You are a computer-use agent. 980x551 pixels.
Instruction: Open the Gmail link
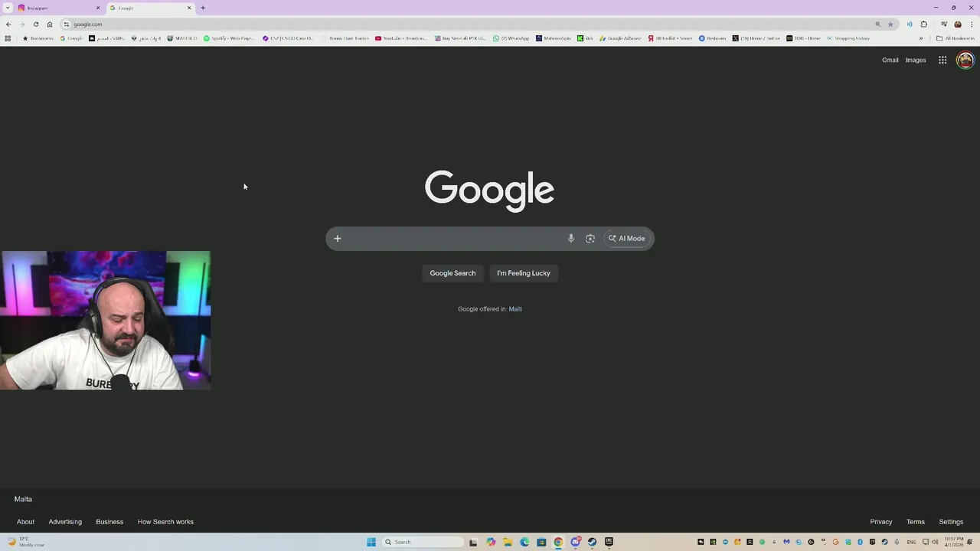[890, 60]
